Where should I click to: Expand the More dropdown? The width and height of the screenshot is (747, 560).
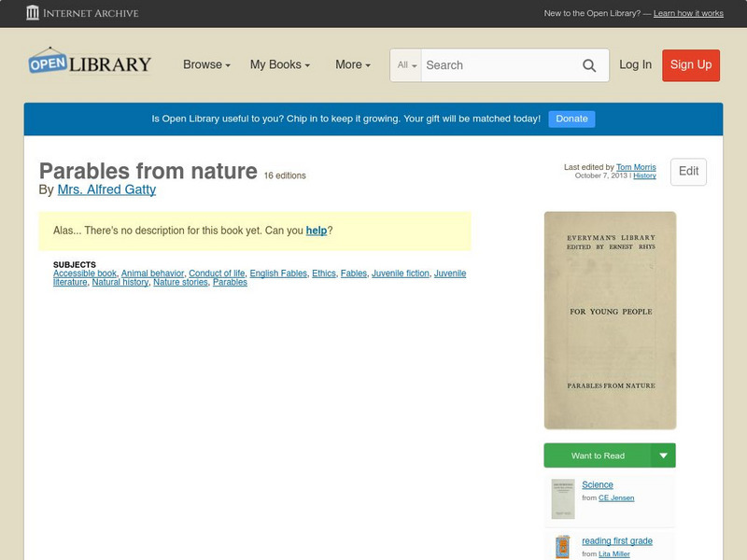351,65
